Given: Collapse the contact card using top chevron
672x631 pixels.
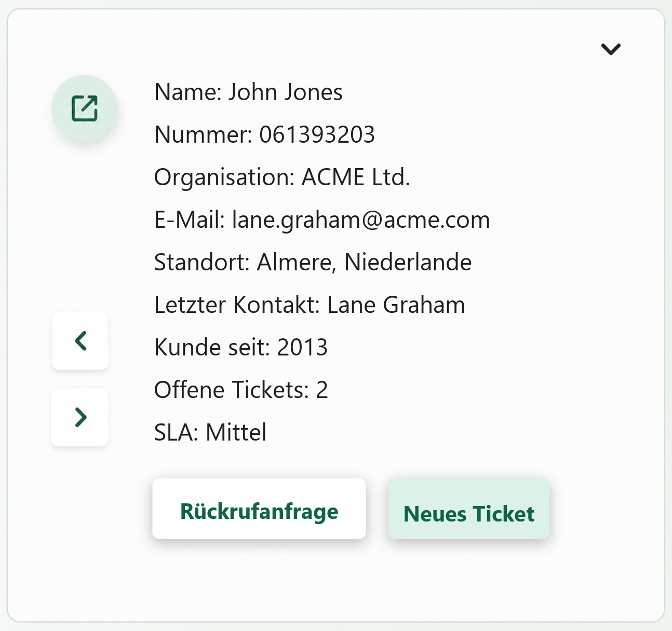Looking at the screenshot, I should click(x=611, y=49).
